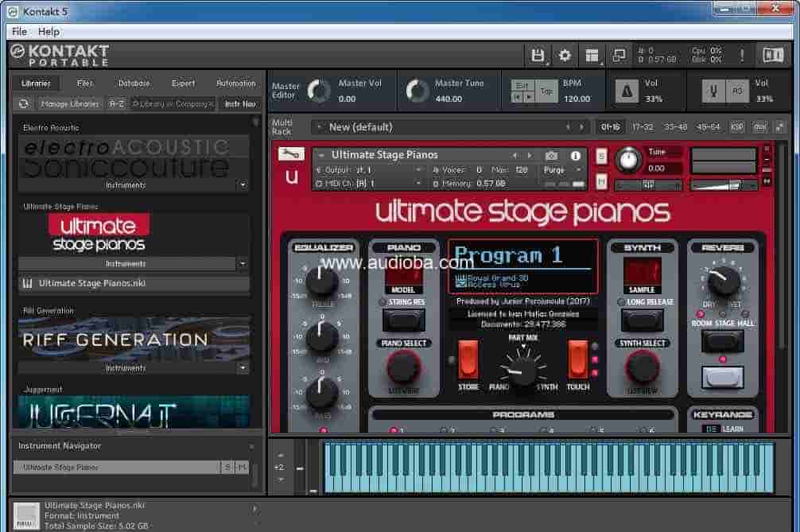800x532 pixels.
Task: Click the Master Tune knob
Action: (417, 91)
